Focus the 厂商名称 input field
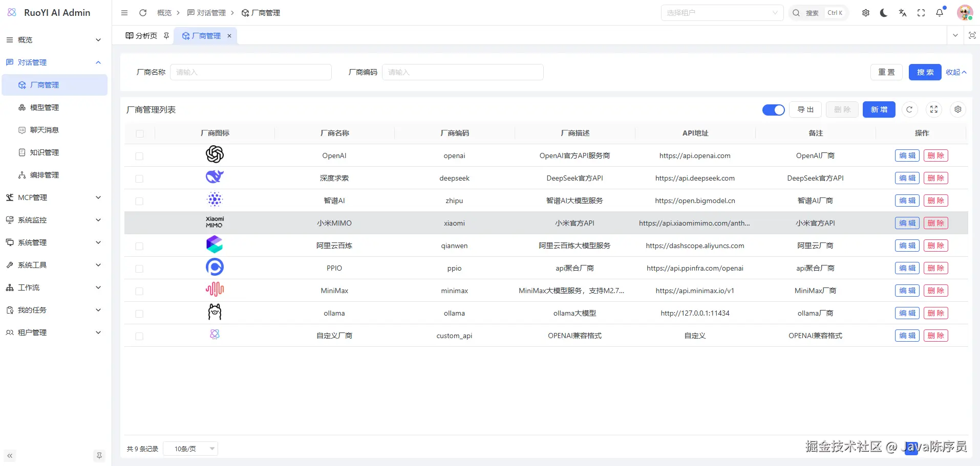Screen dimensions: 980x466 click(x=251, y=72)
